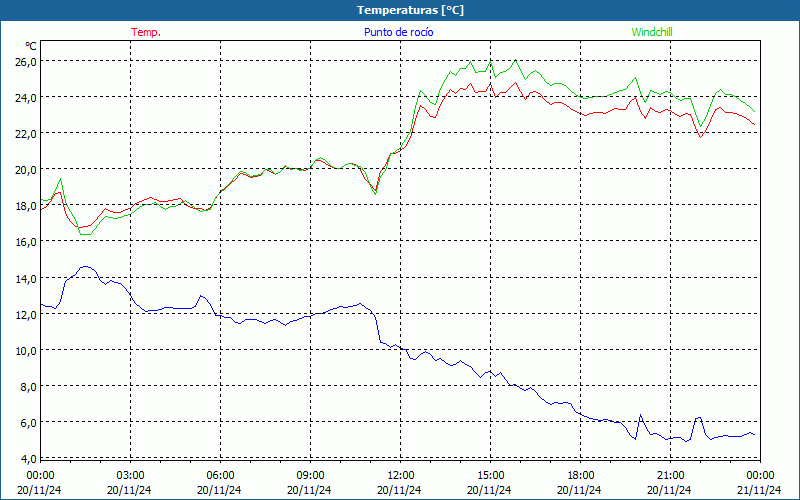This screenshot has height=500, width=800.
Task: Click the 14,0 y-axis value
Action: [x=26, y=279]
